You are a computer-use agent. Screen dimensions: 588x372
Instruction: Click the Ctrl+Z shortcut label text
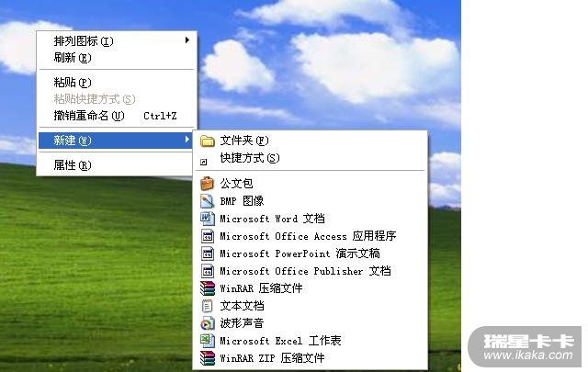(160, 116)
